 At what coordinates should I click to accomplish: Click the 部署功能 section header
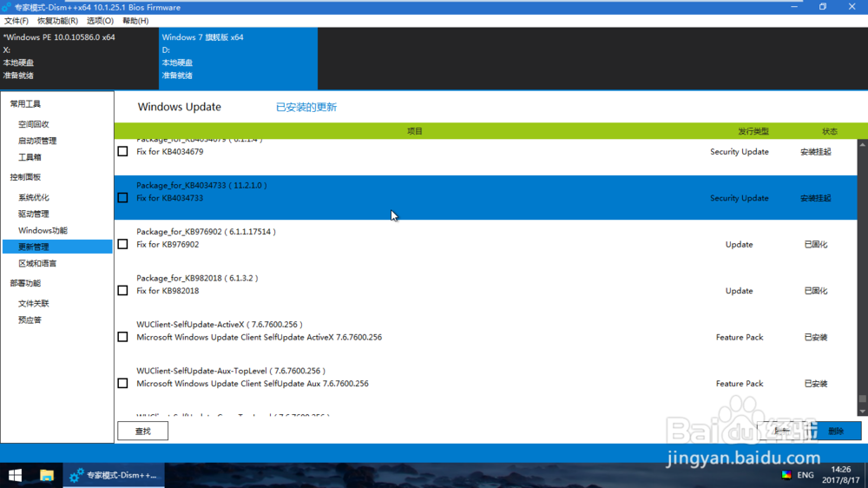pos(25,283)
